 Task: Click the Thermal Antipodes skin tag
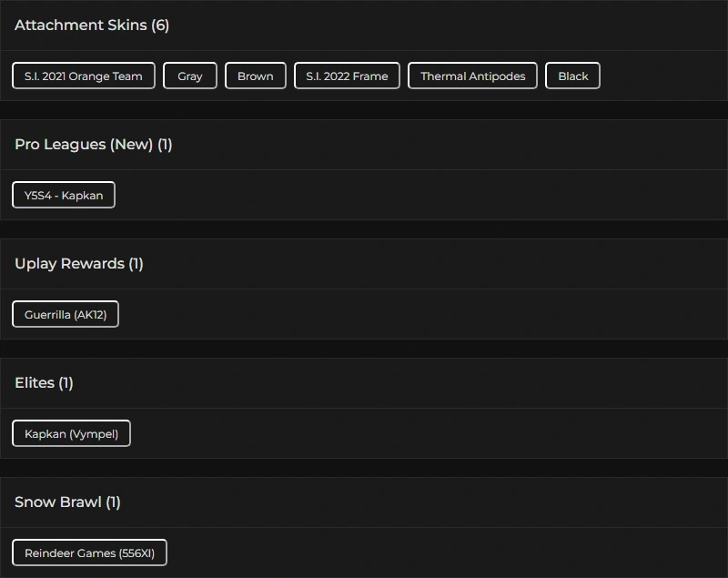tap(473, 76)
